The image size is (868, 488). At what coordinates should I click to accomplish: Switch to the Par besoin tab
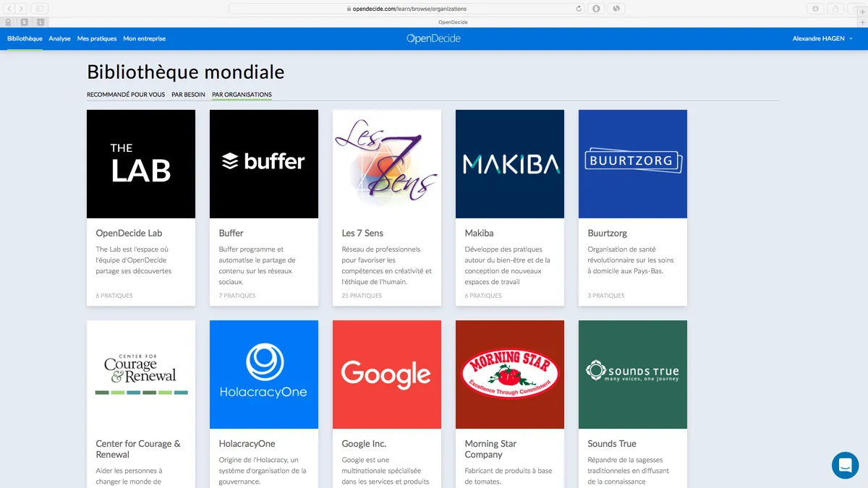coord(188,95)
